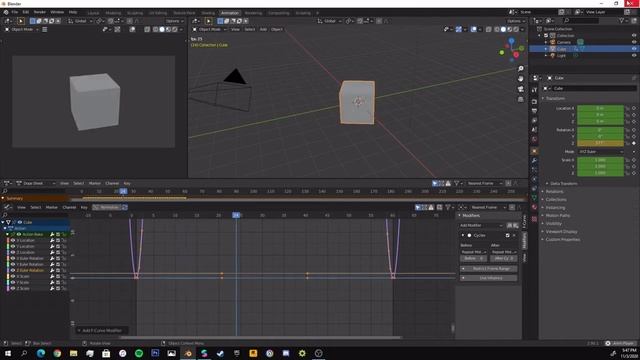Hide the Cube using its outliner eye icon
This screenshot has width=640, height=360.
tap(634, 49)
